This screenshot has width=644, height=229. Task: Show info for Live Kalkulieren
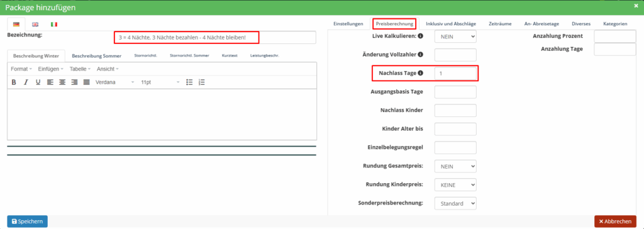(x=421, y=36)
